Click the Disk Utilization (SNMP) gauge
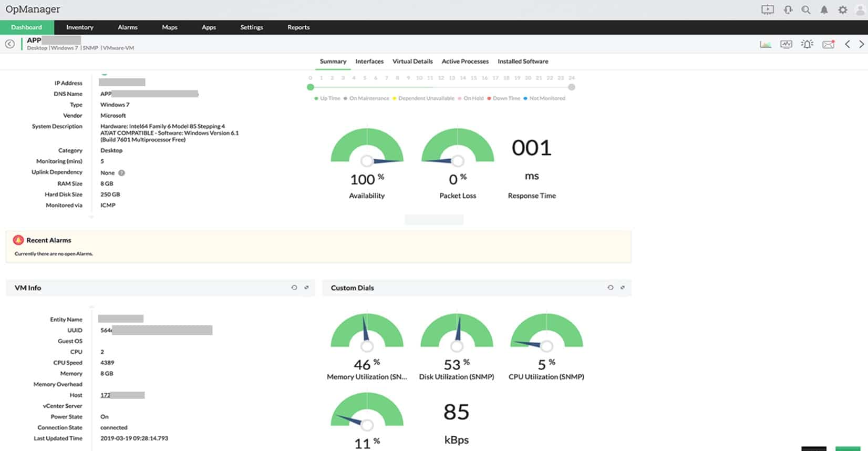This screenshot has width=868, height=451. (x=457, y=332)
